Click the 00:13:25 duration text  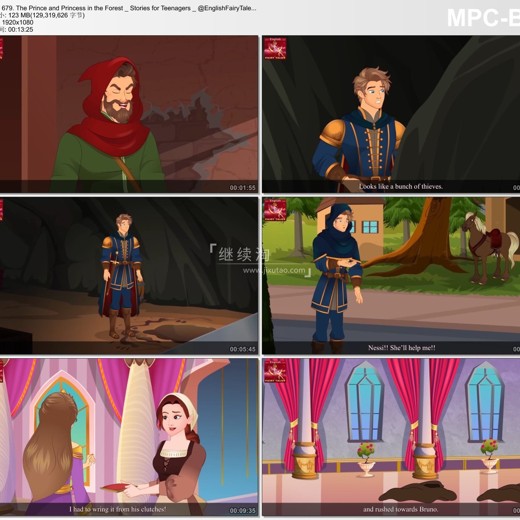pyautogui.click(x=20, y=29)
